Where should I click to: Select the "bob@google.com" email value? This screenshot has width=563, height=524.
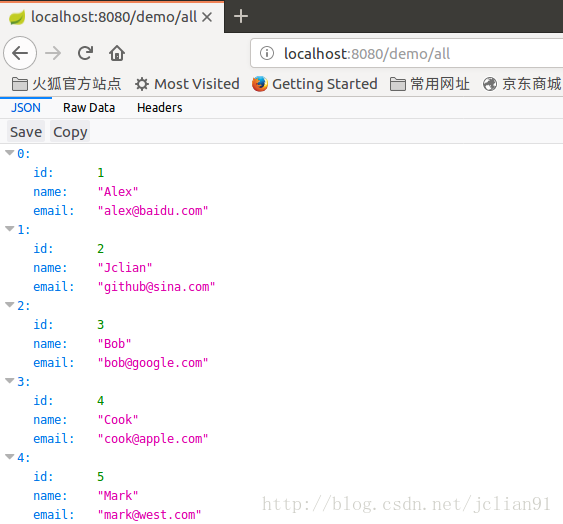153,363
